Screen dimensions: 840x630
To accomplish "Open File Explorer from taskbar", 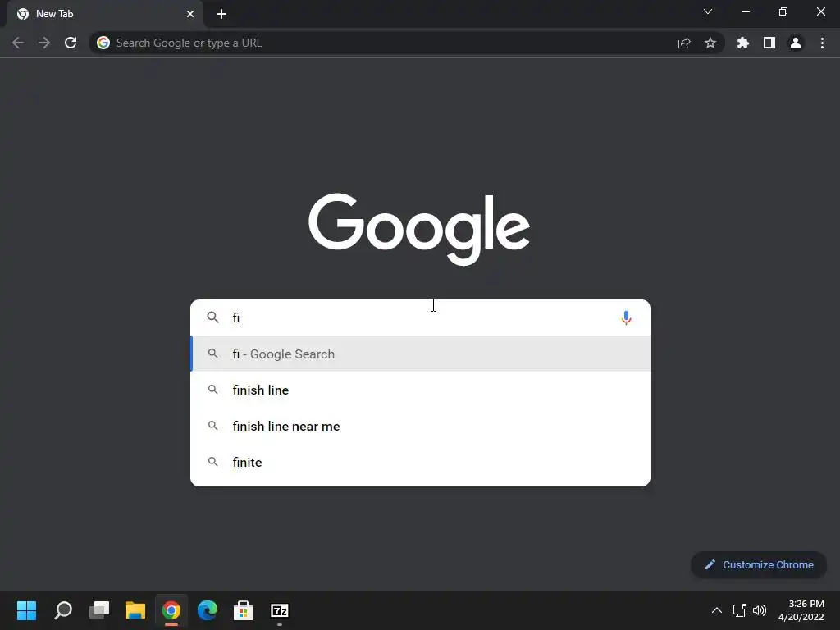I will (x=135, y=610).
